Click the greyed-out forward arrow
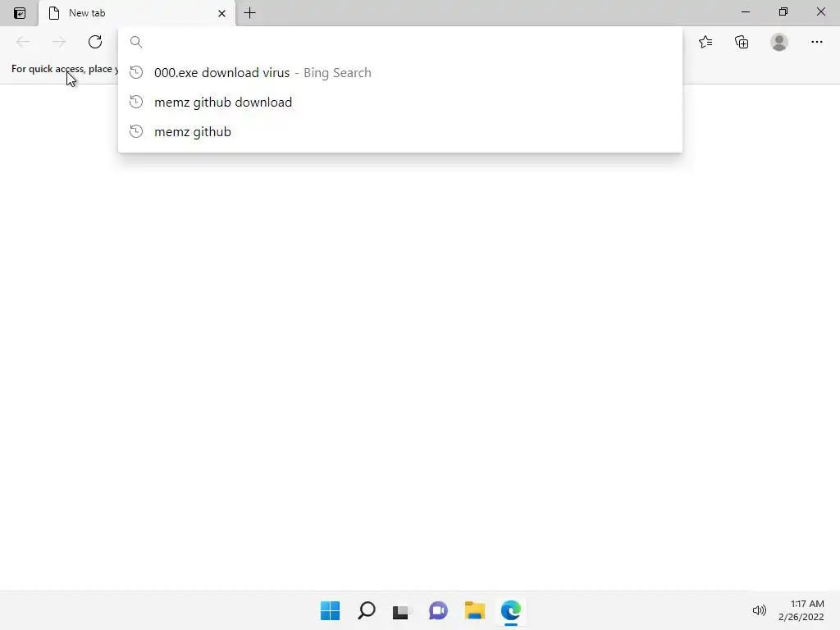Screen dimensions: 840x630 coord(59,42)
